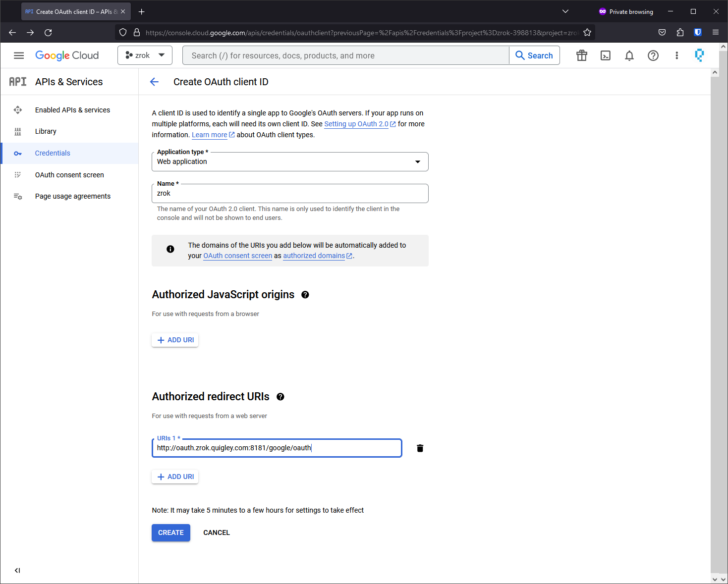This screenshot has width=728, height=584.
Task: Open the hamburger navigation menu
Action: click(19, 55)
